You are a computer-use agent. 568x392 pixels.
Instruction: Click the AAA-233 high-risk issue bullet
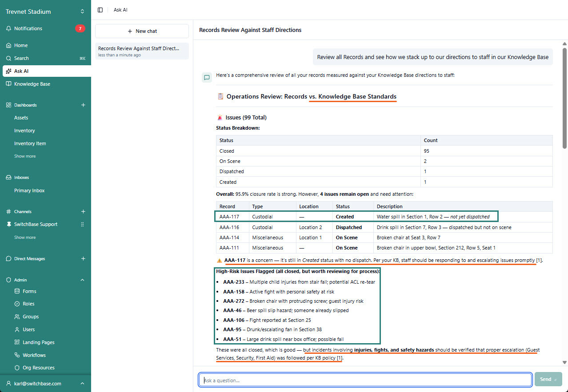coord(299,282)
